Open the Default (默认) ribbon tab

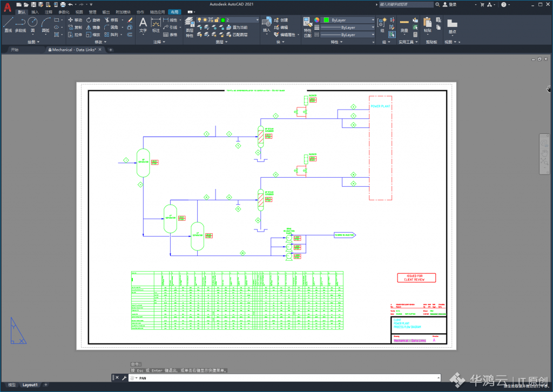tap(22, 12)
